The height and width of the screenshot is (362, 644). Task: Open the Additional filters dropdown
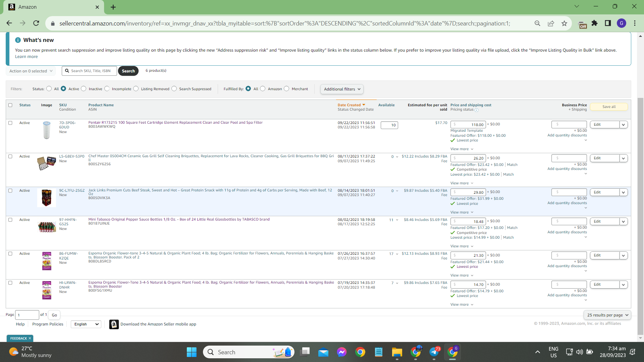click(342, 89)
